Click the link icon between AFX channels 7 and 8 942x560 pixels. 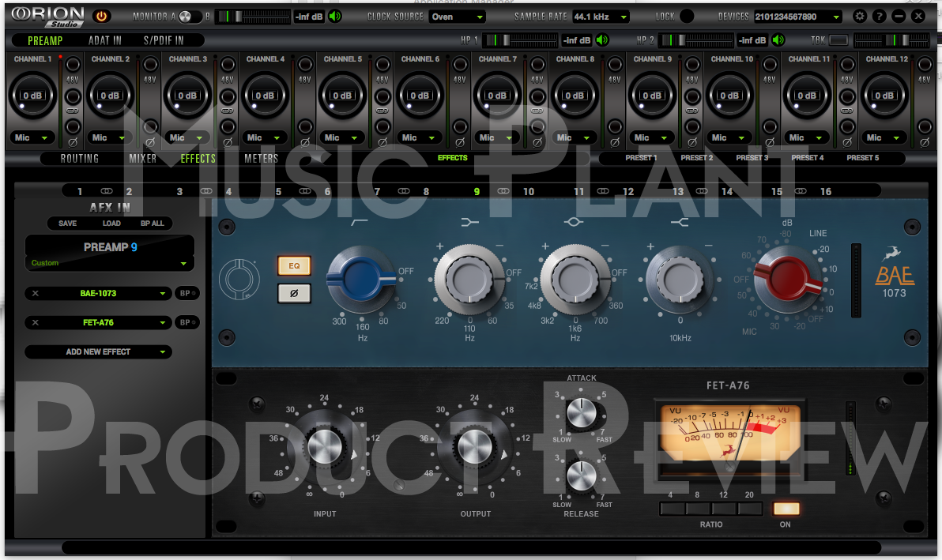[x=404, y=191]
